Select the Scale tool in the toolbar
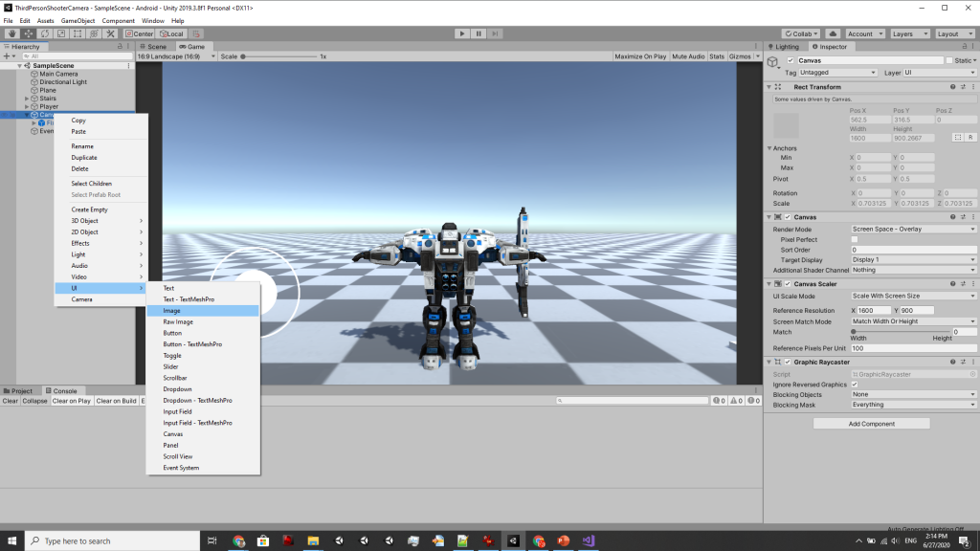Viewport: 980px width, 551px height. (x=61, y=33)
